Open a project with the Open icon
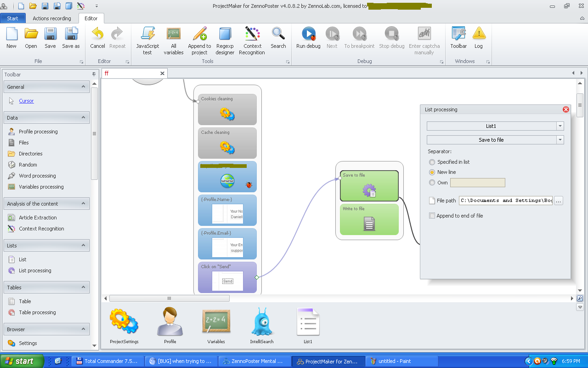Screen dimensions: 588x368 (x=31, y=34)
